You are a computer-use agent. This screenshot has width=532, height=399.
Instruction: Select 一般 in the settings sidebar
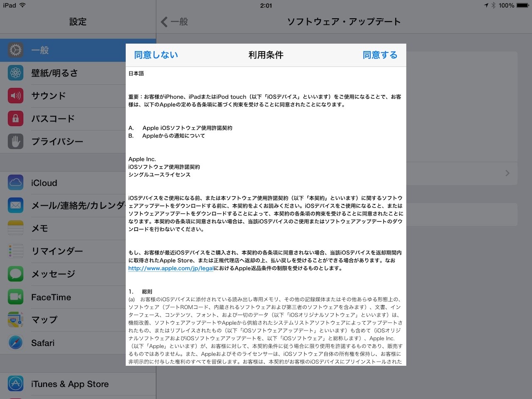tap(78, 50)
